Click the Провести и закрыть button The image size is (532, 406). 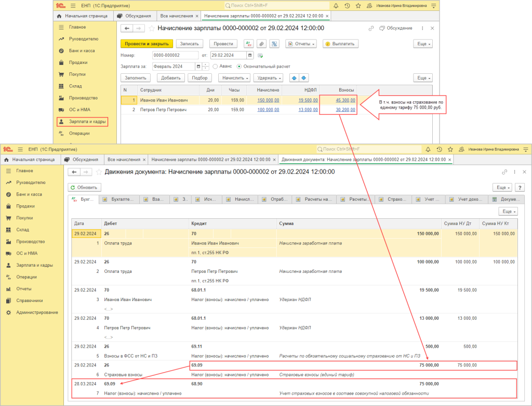click(146, 44)
